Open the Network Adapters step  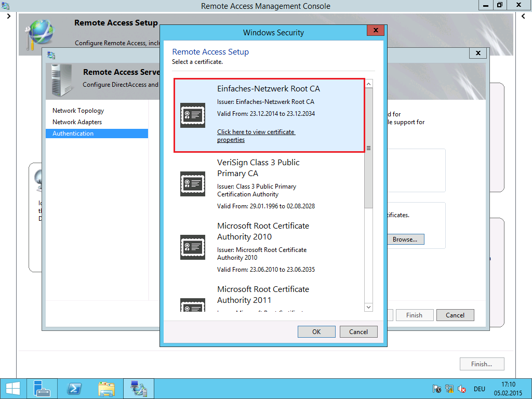[x=77, y=122]
